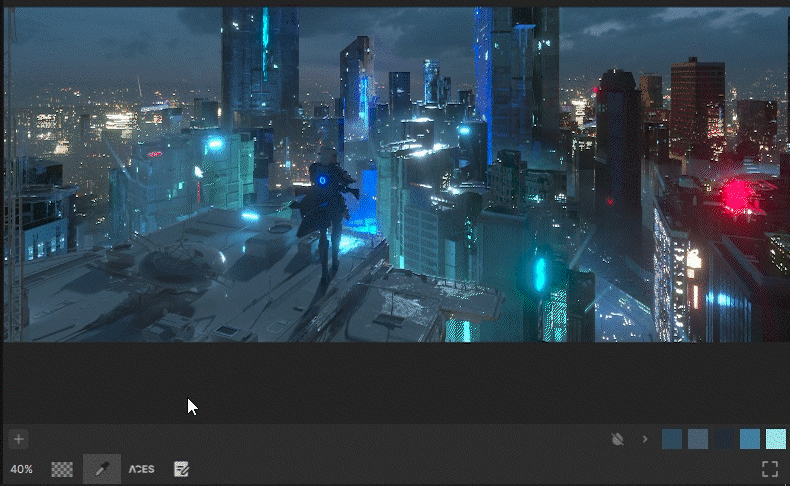Toggle the checkerboard transparency background
Image resolution: width=790 pixels, height=486 pixels.
pyautogui.click(x=62, y=469)
